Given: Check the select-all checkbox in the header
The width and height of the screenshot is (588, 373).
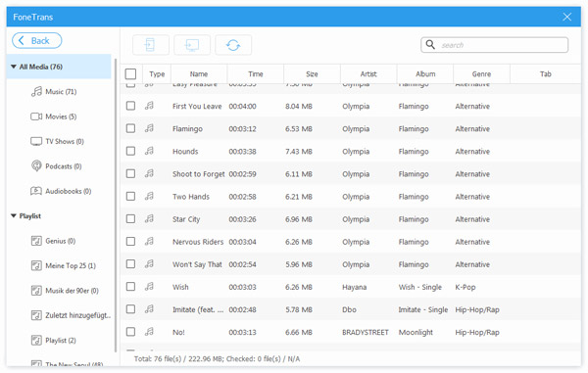Looking at the screenshot, I should click(x=130, y=73).
